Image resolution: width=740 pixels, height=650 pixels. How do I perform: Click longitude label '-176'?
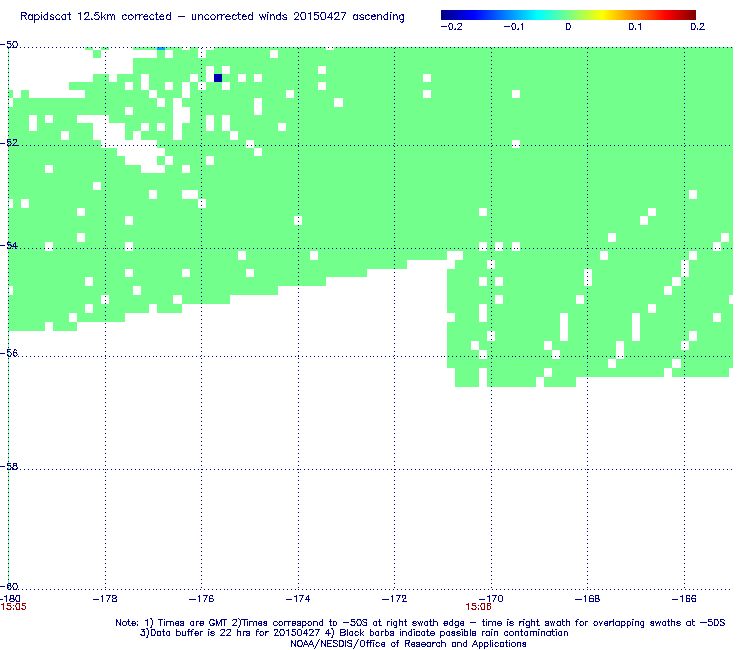[202, 599]
